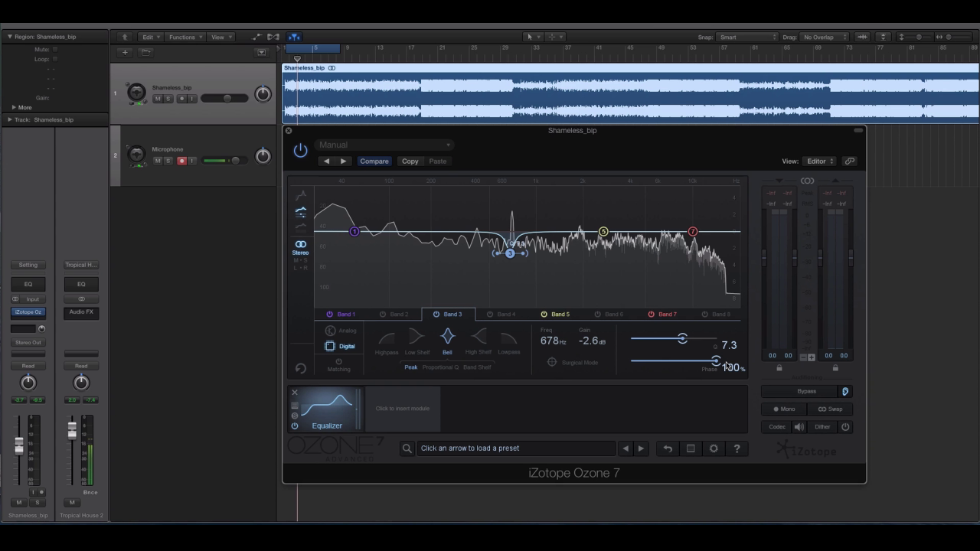Toggle Band 7 power
The image size is (980, 551).
(652, 314)
